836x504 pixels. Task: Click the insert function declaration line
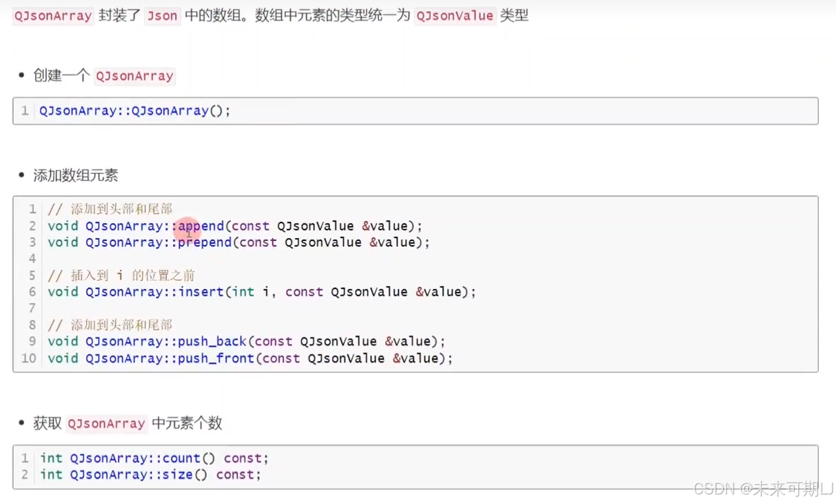[x=262, y=292]
